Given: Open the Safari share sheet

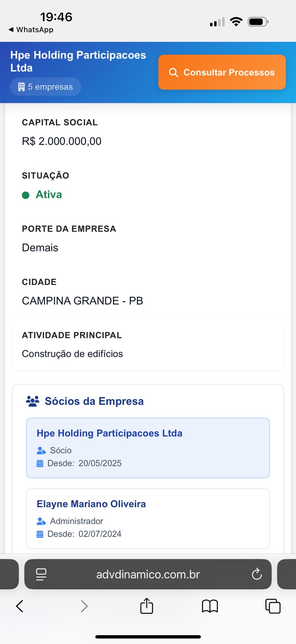Looking at the screenshot, I should coord(147,606).
